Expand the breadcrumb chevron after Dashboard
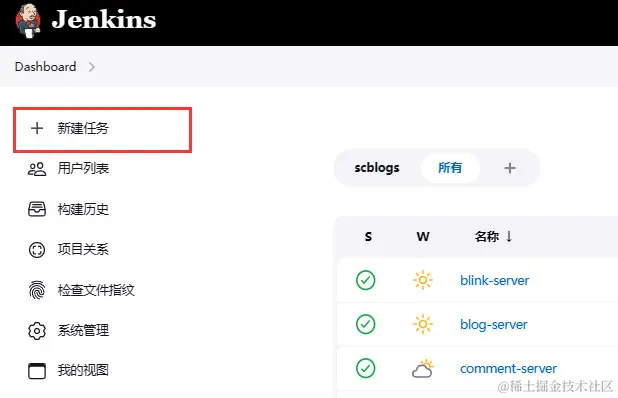The height and width of the screenshot is (398, 618). (x=91, y=67)
